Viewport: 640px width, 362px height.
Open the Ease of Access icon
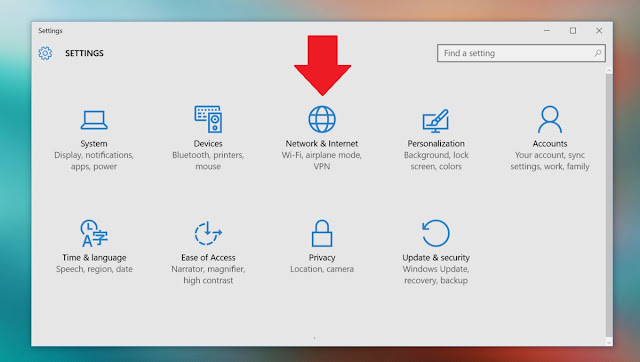[x=208, y=233]
